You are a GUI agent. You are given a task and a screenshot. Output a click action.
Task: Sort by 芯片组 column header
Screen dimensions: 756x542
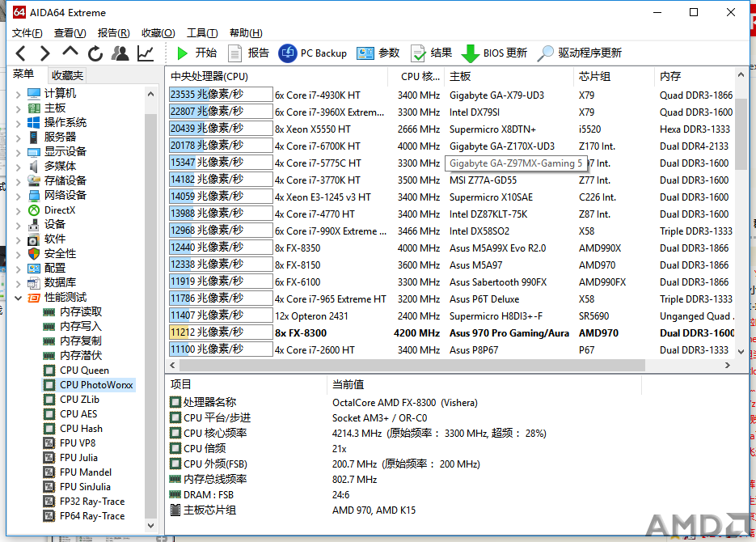click(x=615, y=76)
